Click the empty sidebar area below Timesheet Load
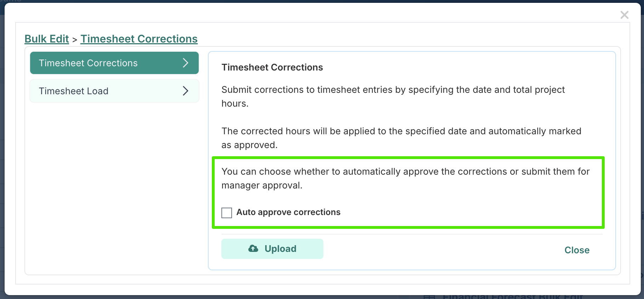The height and width of the screenshot is (299, 644). coord(114,188)
